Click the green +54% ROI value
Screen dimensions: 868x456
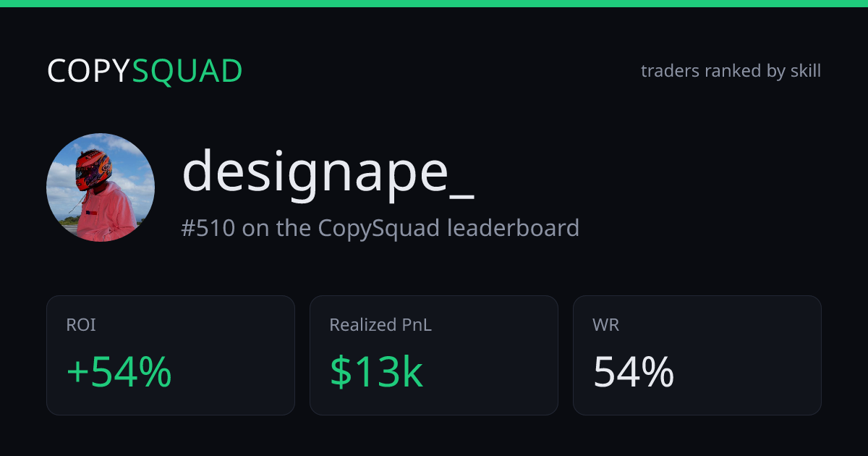(119, 372)
